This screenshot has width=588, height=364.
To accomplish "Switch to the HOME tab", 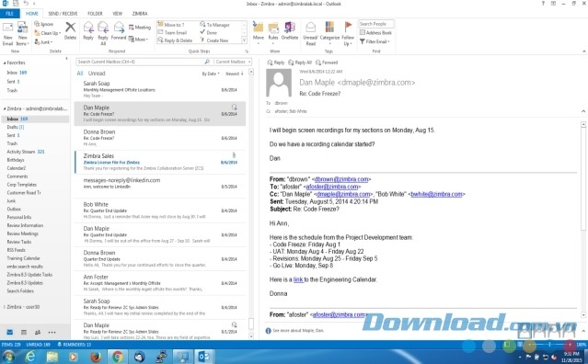I will pyautogui.click(x=32, y=14).
